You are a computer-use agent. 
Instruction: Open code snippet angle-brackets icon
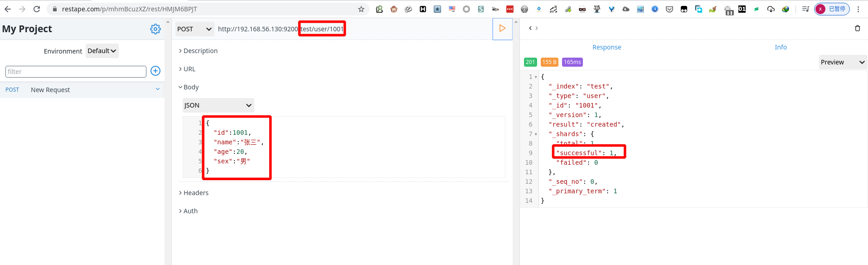pyautogui.click(x=533, y=28)
